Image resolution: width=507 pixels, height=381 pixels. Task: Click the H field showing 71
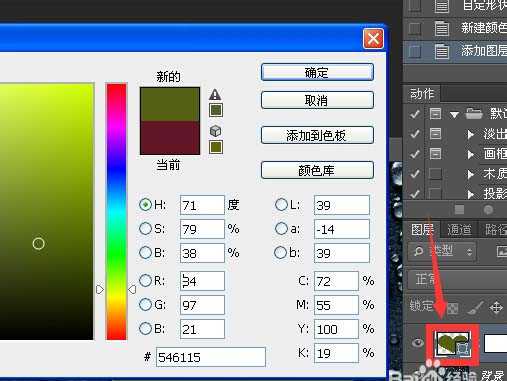pos(202,205)
